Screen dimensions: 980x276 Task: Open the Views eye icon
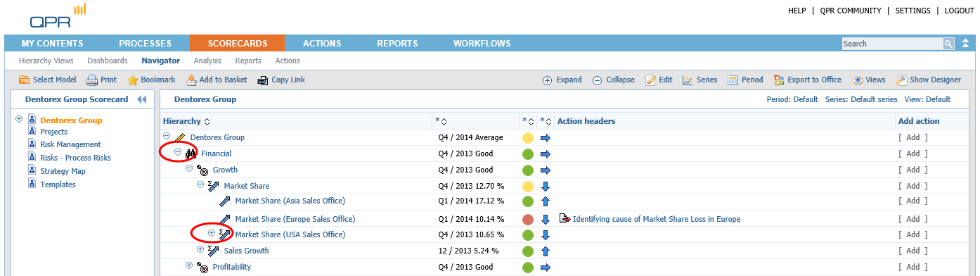(858, 80)
